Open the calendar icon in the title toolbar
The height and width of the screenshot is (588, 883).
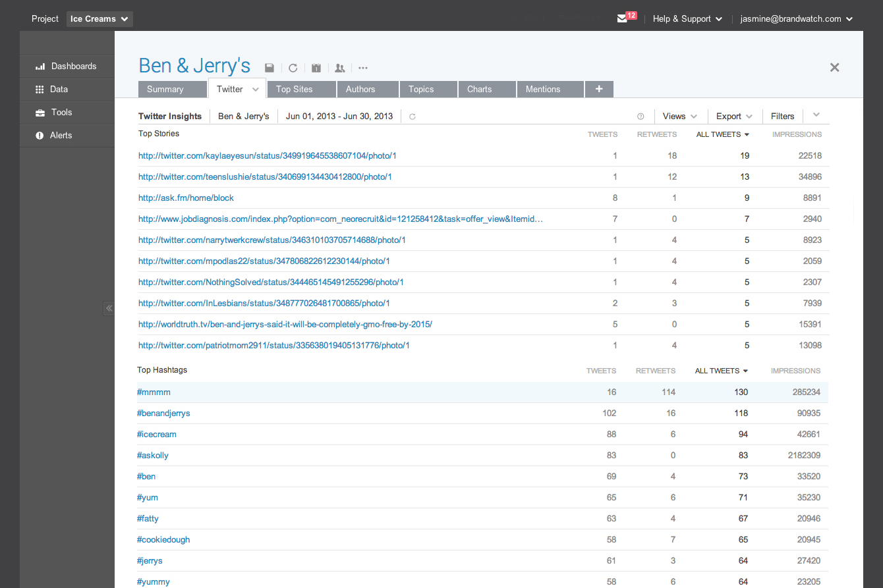[x=316, y=68]
